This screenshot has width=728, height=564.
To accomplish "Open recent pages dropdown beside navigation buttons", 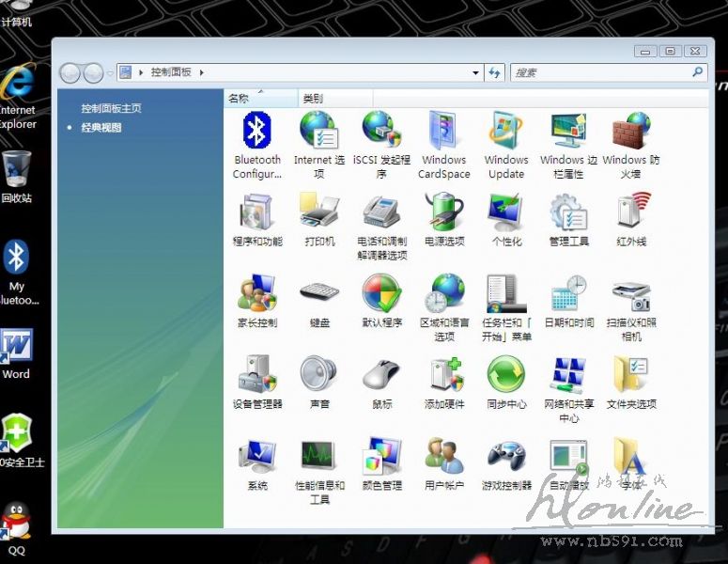I will tap(110, 72).
